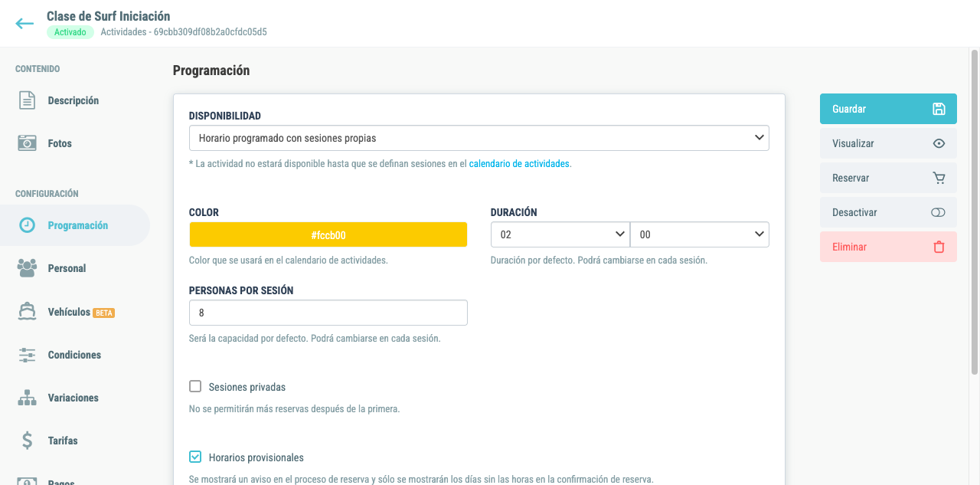
Task: Click the Clase de Surf Iniciación title
Action: pos(109,16)
